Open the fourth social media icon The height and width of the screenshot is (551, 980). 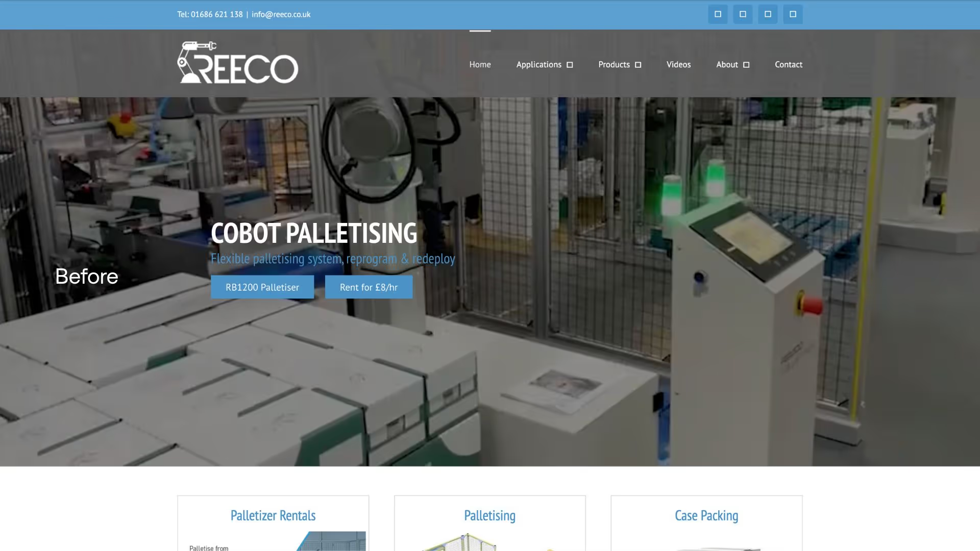(x=793, y=14)
